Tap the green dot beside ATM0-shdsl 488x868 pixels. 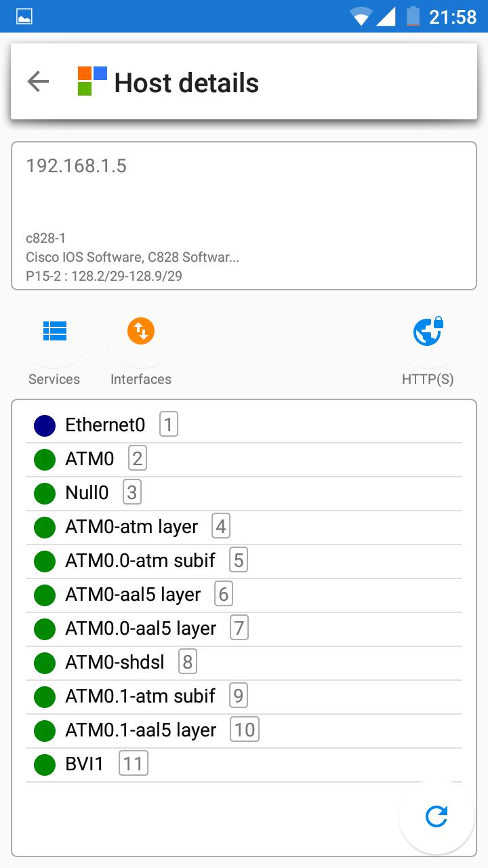pos(45,663)
